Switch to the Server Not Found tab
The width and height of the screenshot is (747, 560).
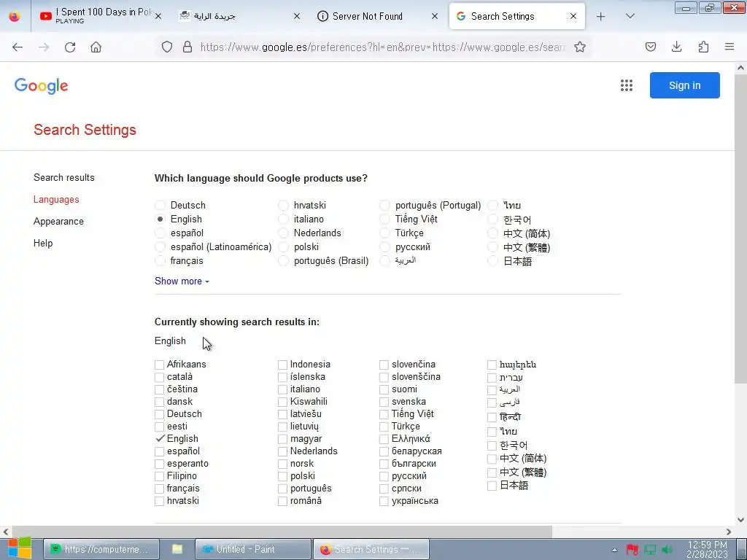376,16
